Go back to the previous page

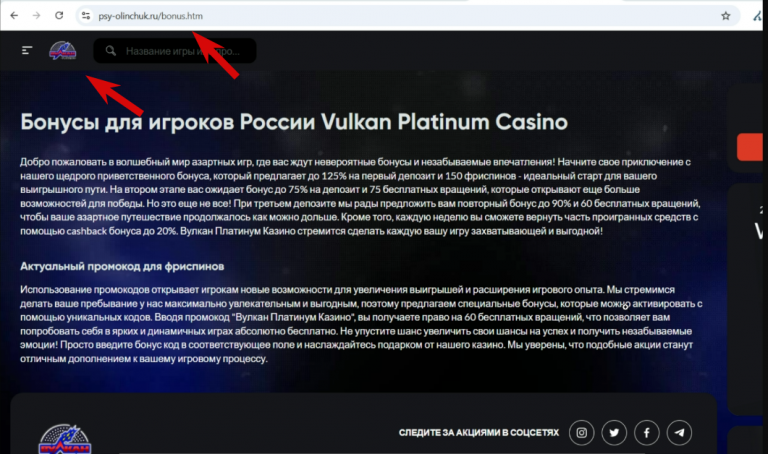pyautogui.click(x=14, y=16)
